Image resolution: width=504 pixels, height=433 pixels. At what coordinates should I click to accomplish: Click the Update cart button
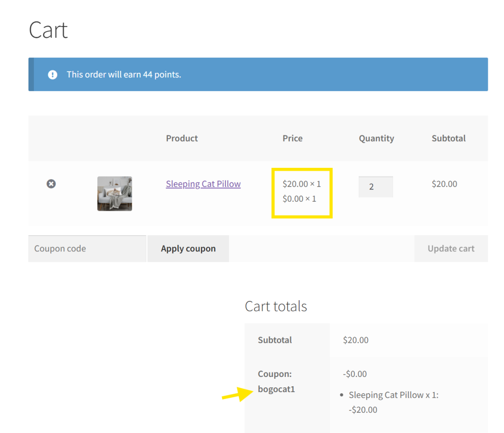(x=450, y=248)
